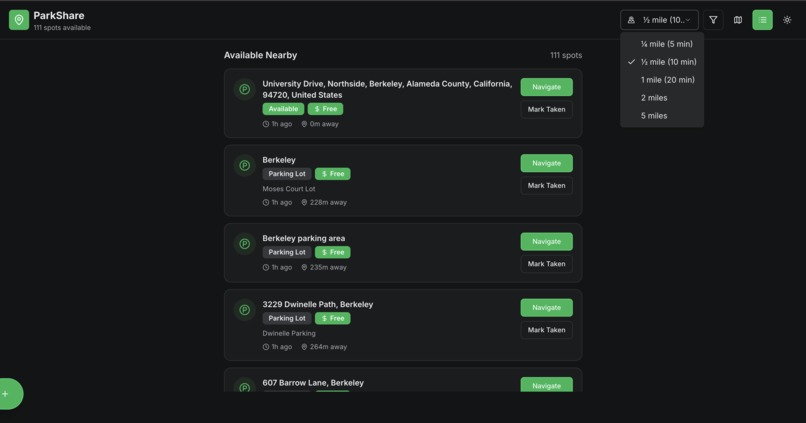This screenshot has width=806, height=423.
Task: Click the 'Berkeley parking area' title
Action: click(x=304, y=238)
